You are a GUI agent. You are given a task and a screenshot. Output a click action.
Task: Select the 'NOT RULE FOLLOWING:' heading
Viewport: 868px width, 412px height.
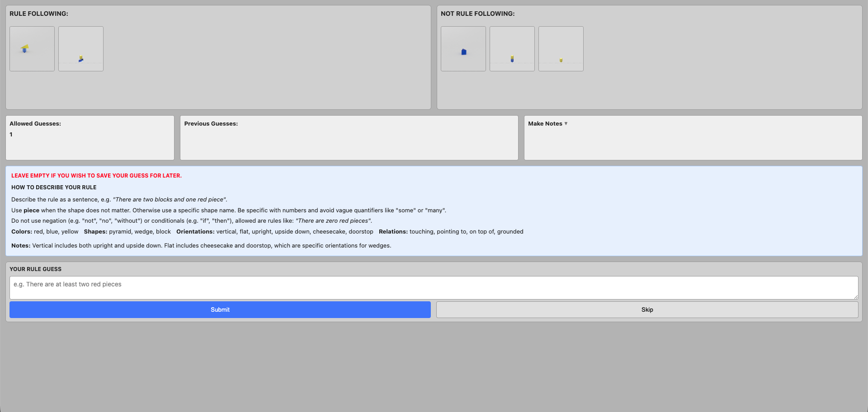click(477, 14)
